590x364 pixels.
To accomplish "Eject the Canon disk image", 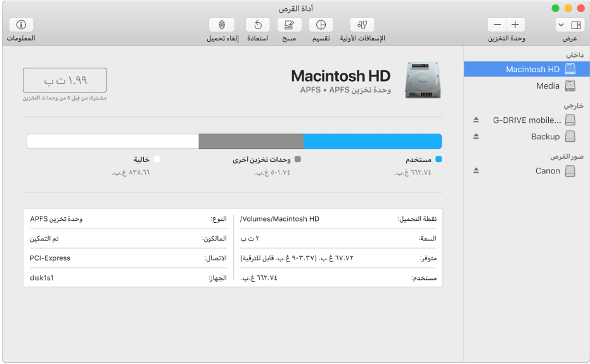I will [476, 170].
